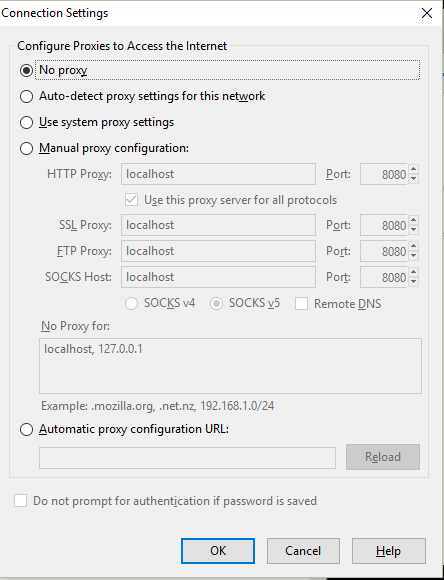Click the Reload button
Viewport: 444px width, 580px height.
click(383, 457)
